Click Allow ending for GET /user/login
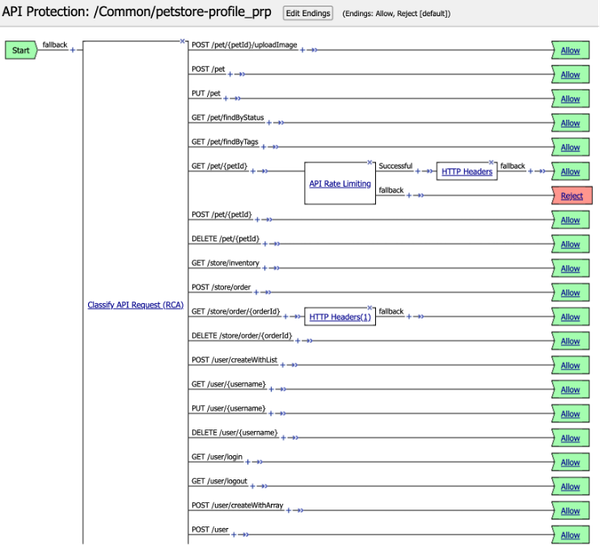 pos(570,462)
